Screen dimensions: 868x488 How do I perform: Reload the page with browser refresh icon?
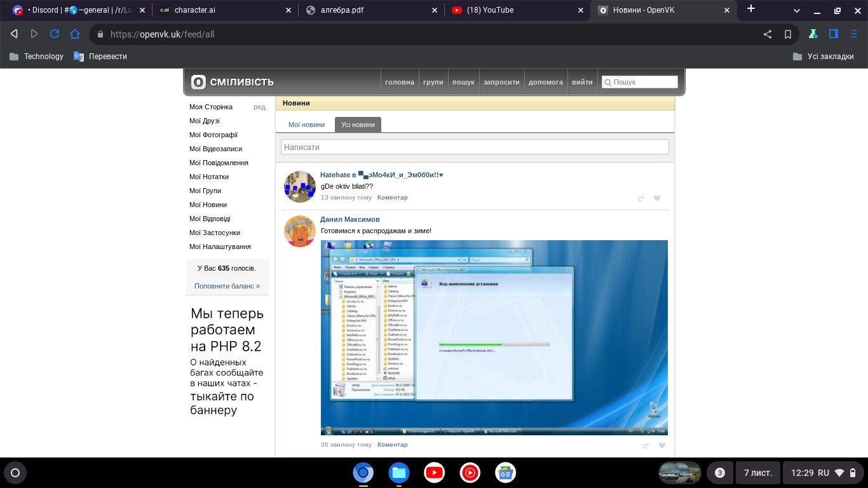tap(55, 34)
